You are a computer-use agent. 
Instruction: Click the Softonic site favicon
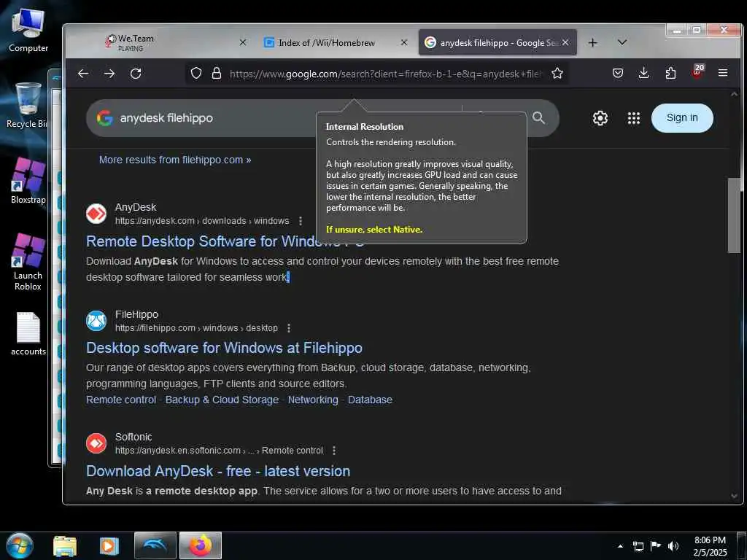[x=96, y=443]
